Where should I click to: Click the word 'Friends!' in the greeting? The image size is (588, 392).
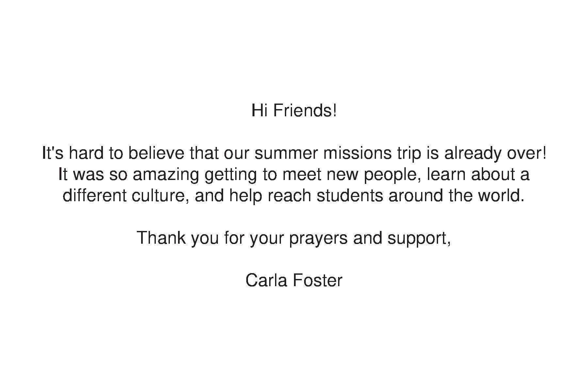point(305,110)
